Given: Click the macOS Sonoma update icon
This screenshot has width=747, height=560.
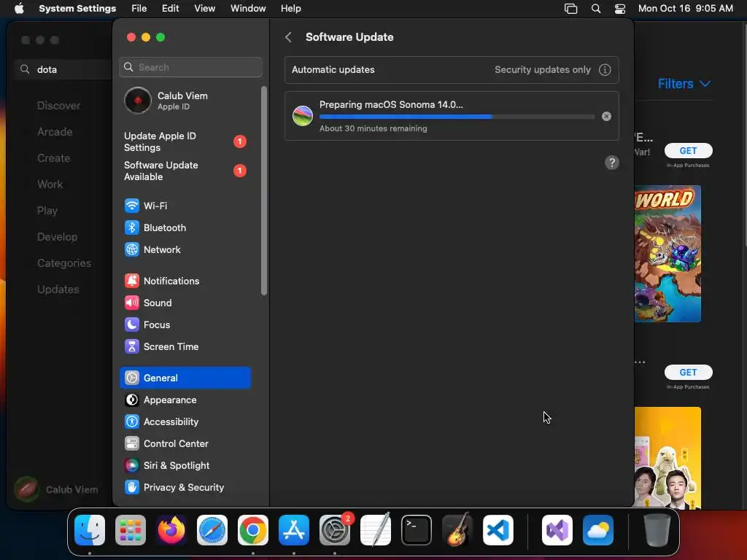Looking at the screenshot, I should point(303,116).
